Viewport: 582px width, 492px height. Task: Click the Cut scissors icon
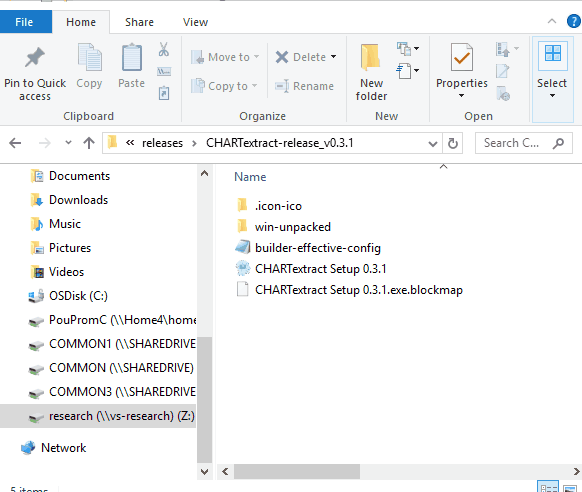164,49
